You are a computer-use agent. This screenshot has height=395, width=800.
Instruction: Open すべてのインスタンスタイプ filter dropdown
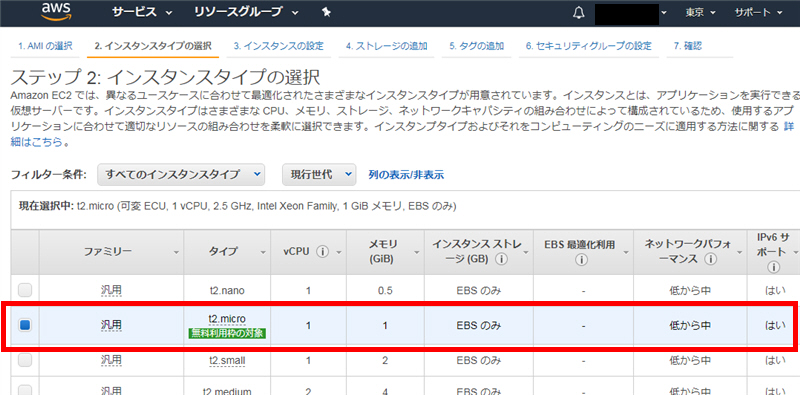tap(181, 175)
